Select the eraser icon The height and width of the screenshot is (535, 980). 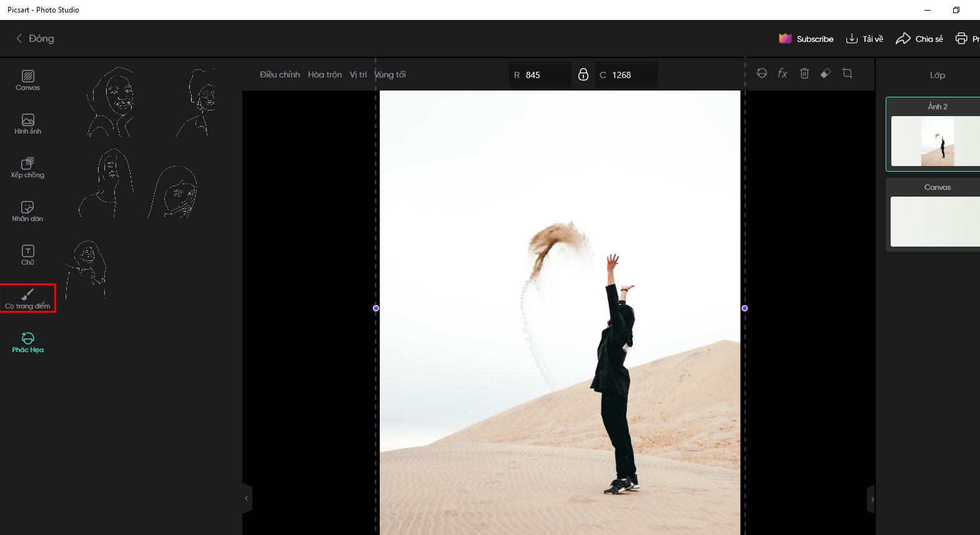point(826,73)
